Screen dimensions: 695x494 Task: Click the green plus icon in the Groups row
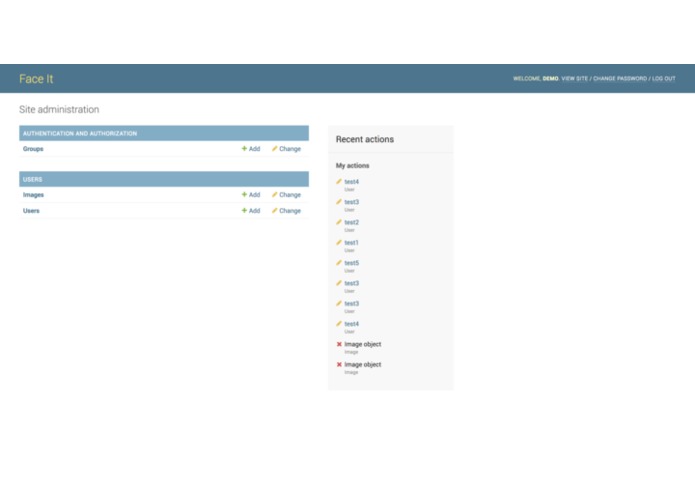coord(244,148)
